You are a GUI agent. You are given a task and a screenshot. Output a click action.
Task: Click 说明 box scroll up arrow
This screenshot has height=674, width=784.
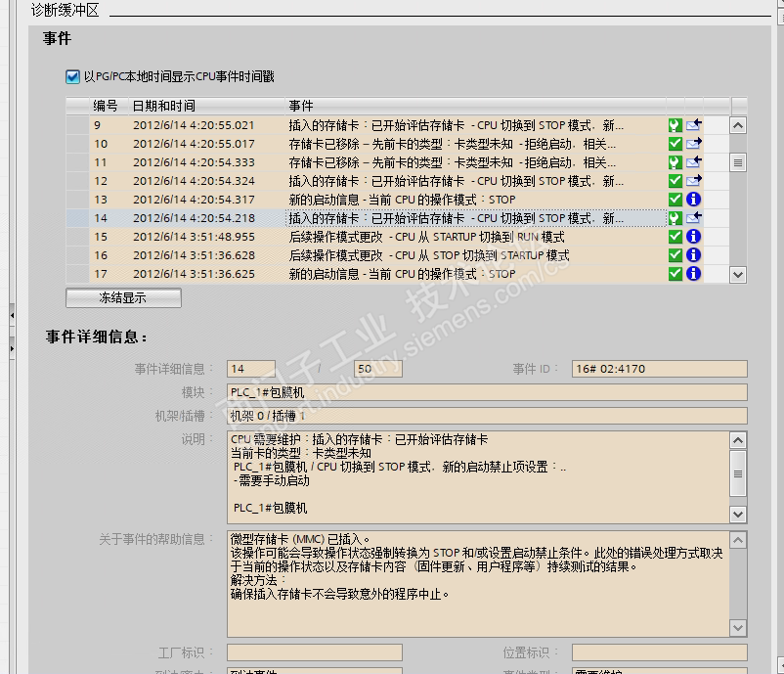point(738,440)
